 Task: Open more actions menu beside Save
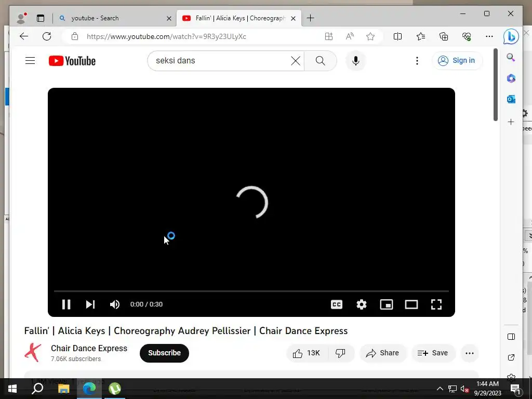click(470, 353)
